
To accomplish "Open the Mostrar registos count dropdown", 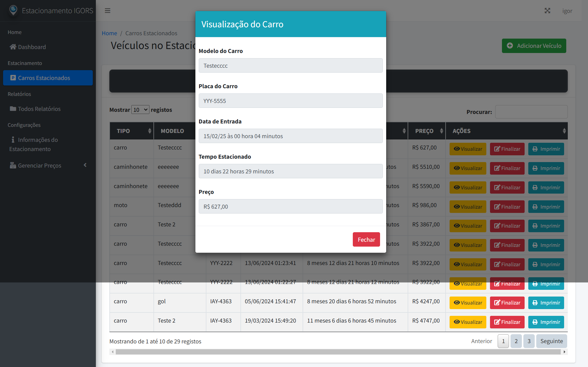I will tap(140, 110).
